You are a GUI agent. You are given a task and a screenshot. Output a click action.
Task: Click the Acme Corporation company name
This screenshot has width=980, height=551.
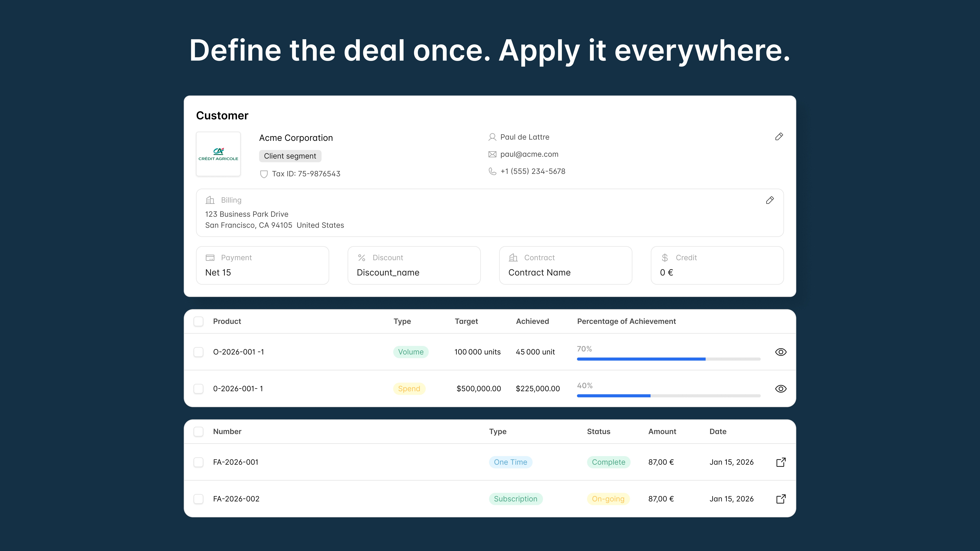pyautogui.click(x=296, y=138)
